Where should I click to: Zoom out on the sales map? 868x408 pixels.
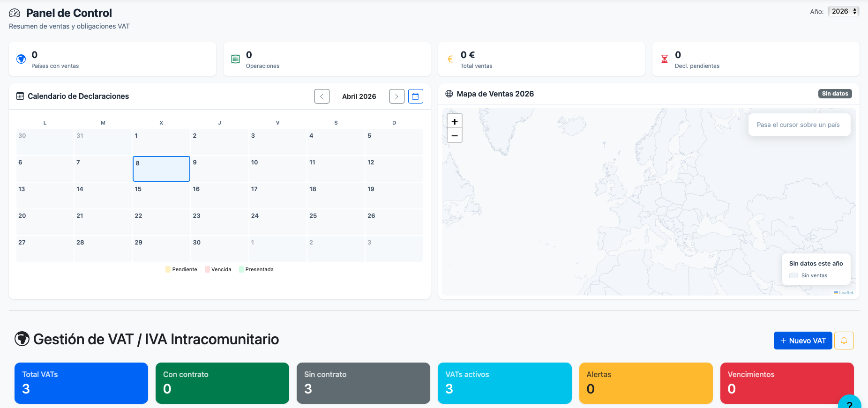[454, 135]
